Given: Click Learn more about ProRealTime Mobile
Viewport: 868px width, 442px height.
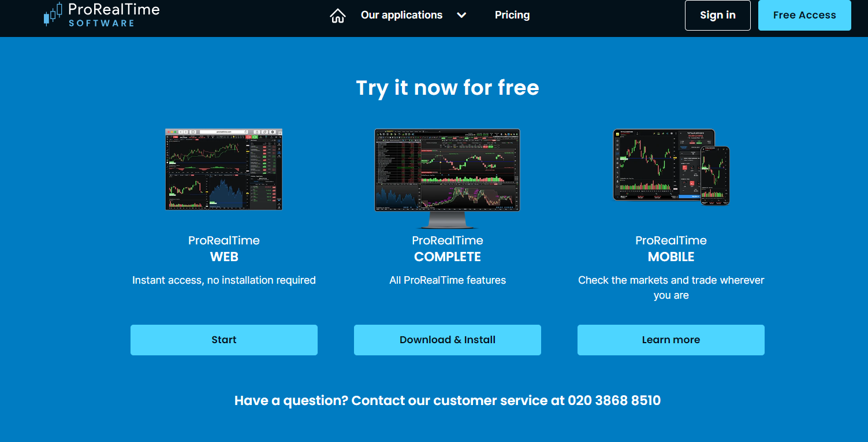Looking at the screenshot, I should click(x=671, y=340).
